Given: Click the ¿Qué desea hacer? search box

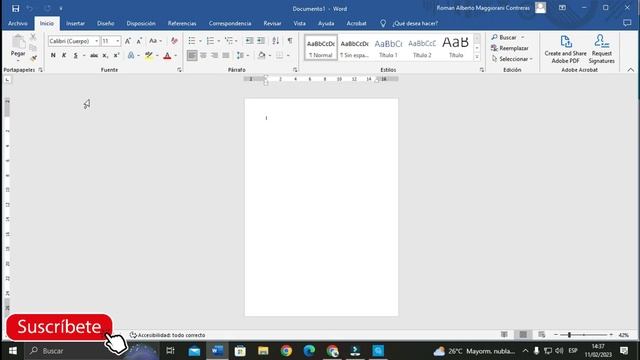Looking at the screenshot, I should pos(415,24).
